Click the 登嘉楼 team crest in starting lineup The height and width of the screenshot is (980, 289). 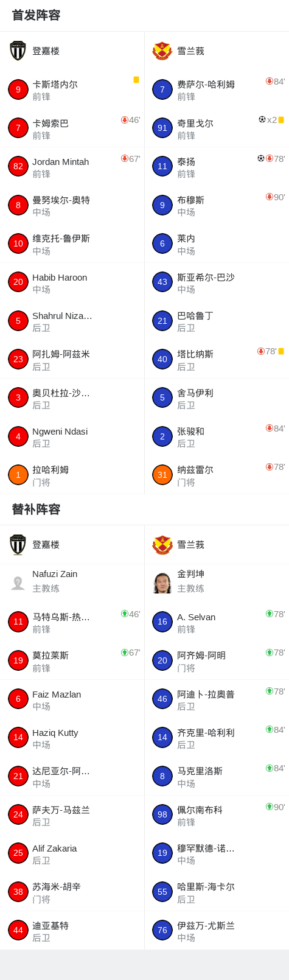[x=18, y=51]
